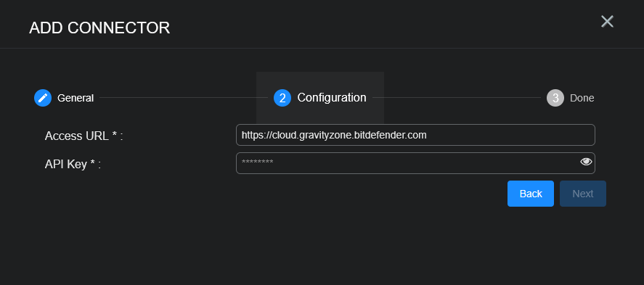
Task: Show the API Key with eye icon
Action: [x=586, y=162]
